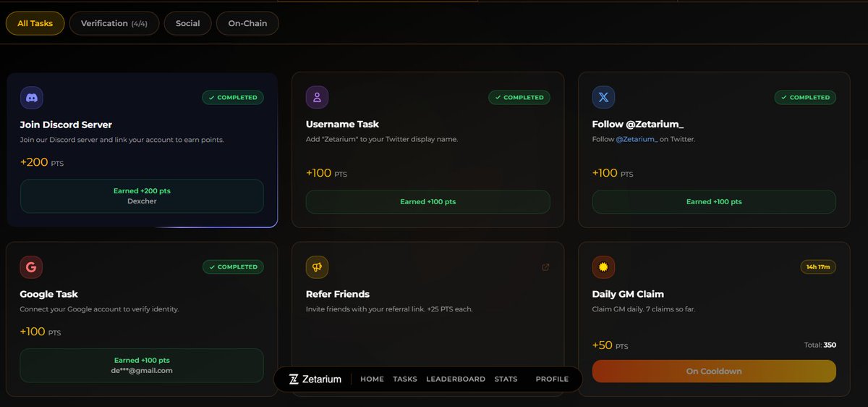Click the Username Task title

click(x=342, y=125)
